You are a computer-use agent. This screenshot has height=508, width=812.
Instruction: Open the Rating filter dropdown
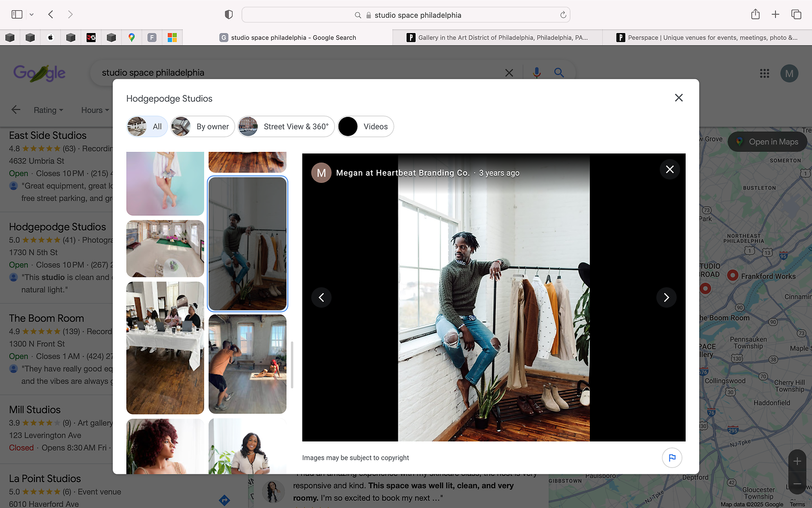(48, 110)
